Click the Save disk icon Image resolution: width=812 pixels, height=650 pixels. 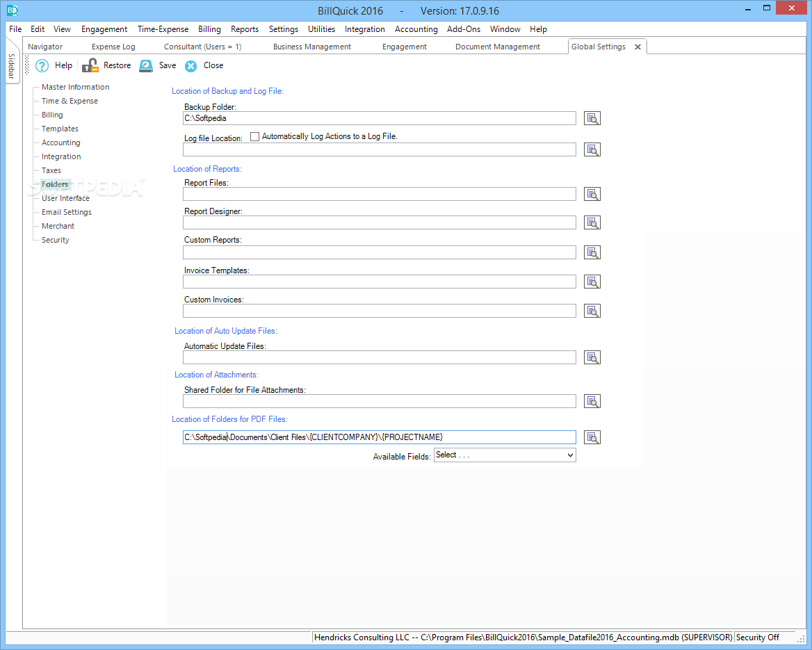coord(146,65)
